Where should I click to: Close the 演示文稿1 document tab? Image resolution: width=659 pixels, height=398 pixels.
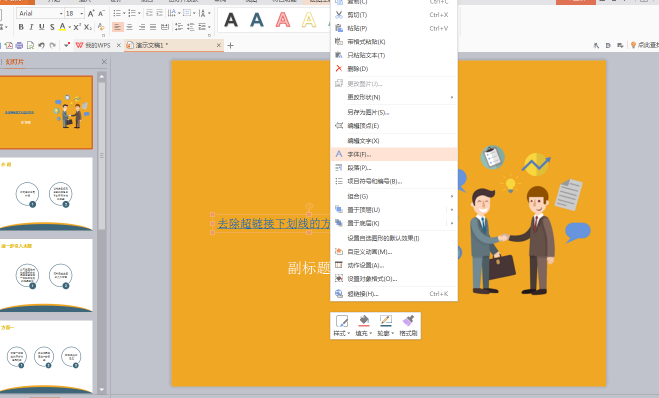coord(219,45)
